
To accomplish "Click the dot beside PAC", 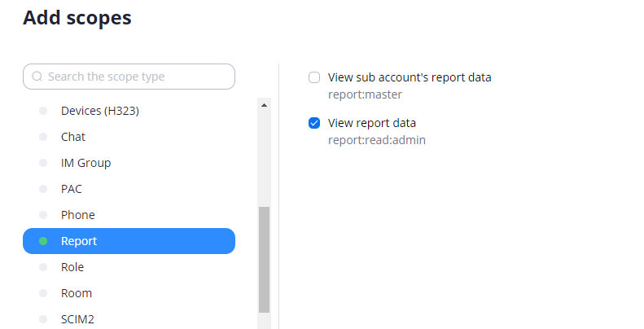I will pyautogui.click(x=43, y=189).
